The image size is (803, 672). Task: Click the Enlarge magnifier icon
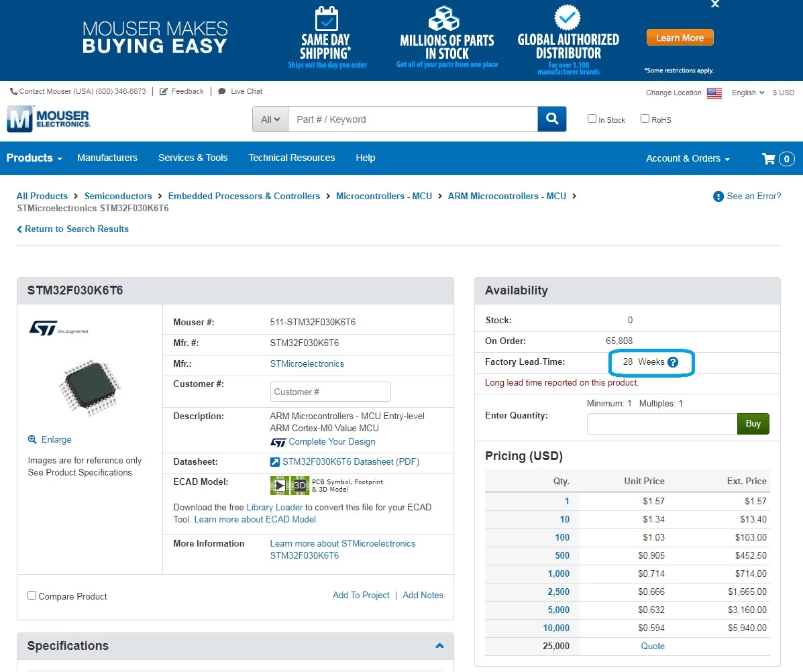pyautogui.click(x=32, y=440)
